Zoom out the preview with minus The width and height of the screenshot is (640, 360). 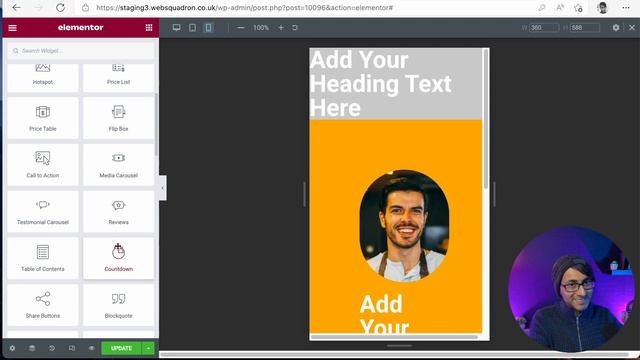[x=241, y=27]
